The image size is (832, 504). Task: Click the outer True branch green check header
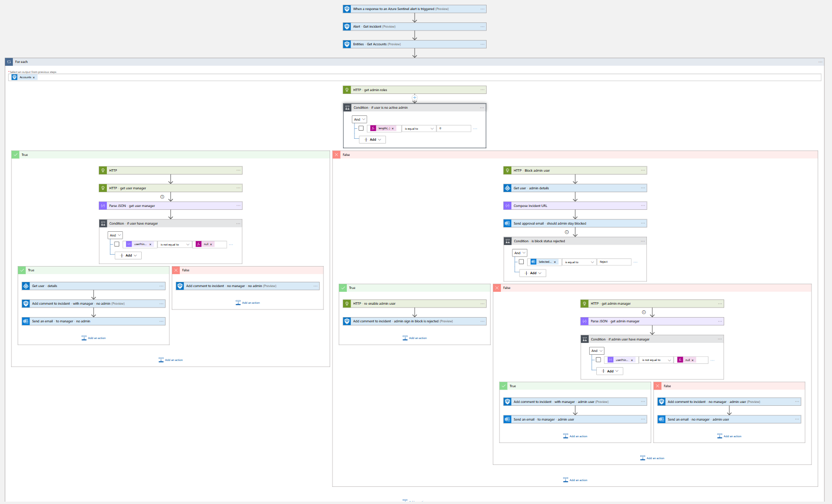point(170,154)
